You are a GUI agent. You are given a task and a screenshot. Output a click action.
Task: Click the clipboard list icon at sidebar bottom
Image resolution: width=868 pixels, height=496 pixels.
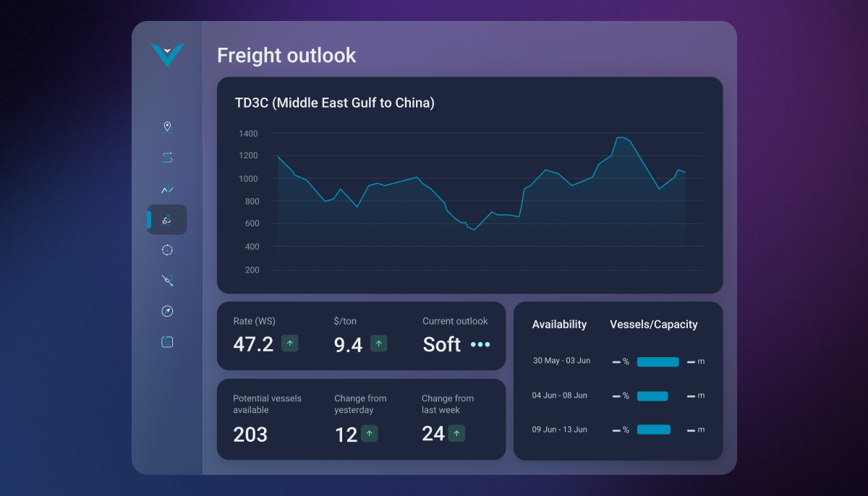(167, 341)
